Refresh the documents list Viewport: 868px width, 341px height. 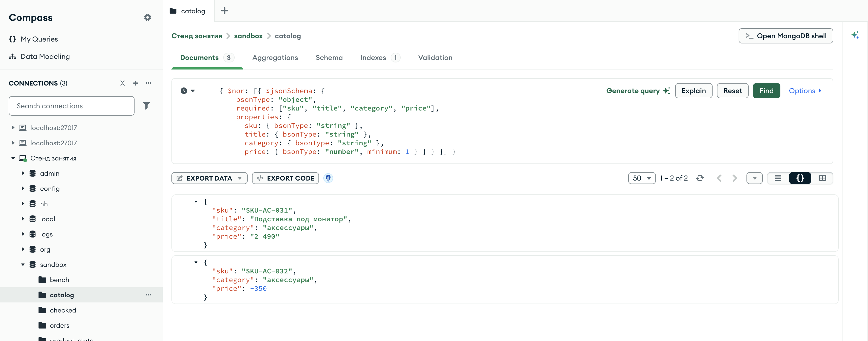700,178
